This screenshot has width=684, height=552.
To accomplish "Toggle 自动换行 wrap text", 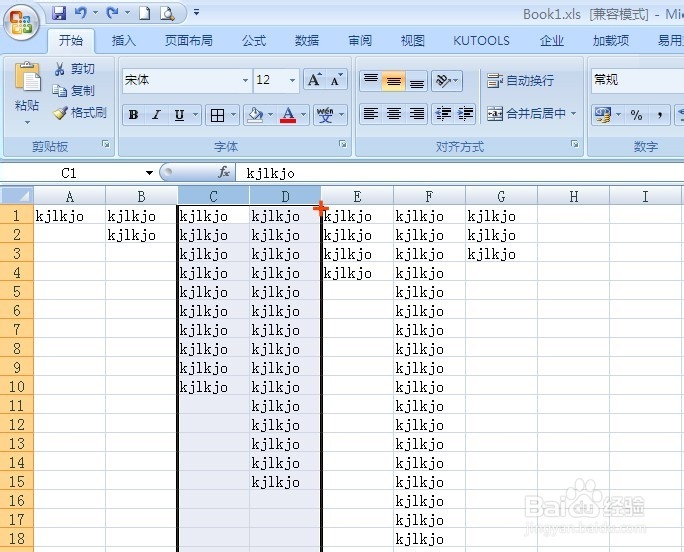I will click(x=520, y=81).
